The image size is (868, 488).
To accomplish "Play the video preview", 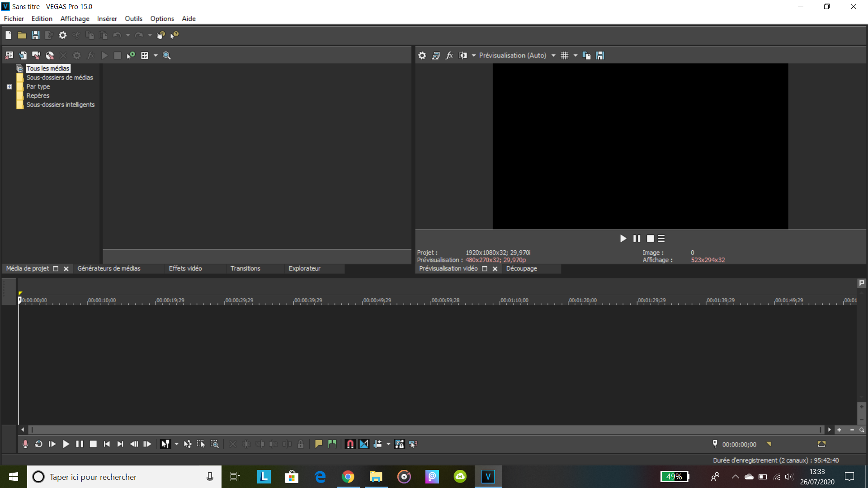I will (623, 239).
